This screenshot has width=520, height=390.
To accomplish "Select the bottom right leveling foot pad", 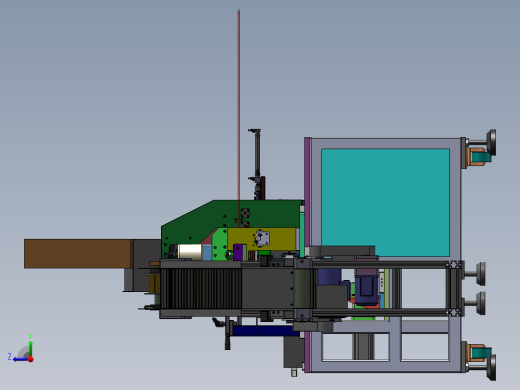I will click(x=491, y=367).
